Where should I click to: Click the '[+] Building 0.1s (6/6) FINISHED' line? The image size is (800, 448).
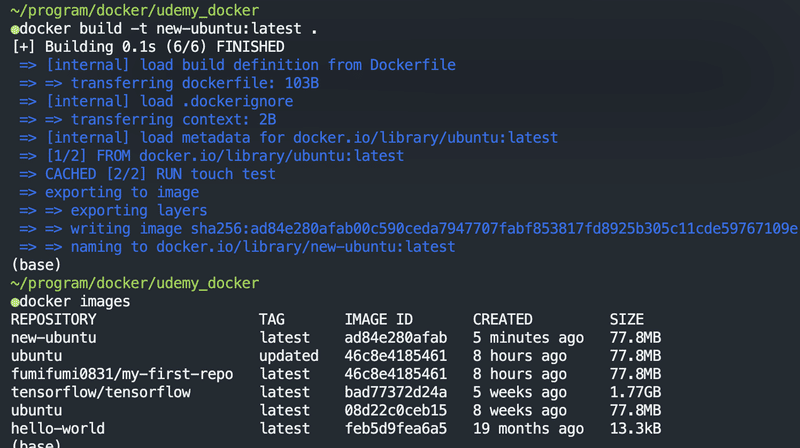coord(148,47)
